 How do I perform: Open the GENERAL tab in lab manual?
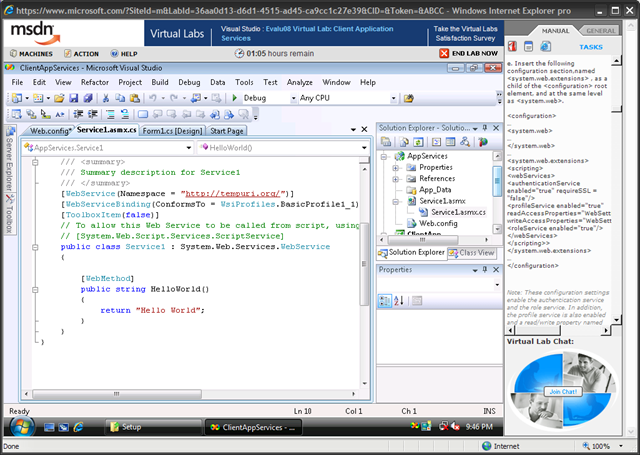click(x=600, y=31)
